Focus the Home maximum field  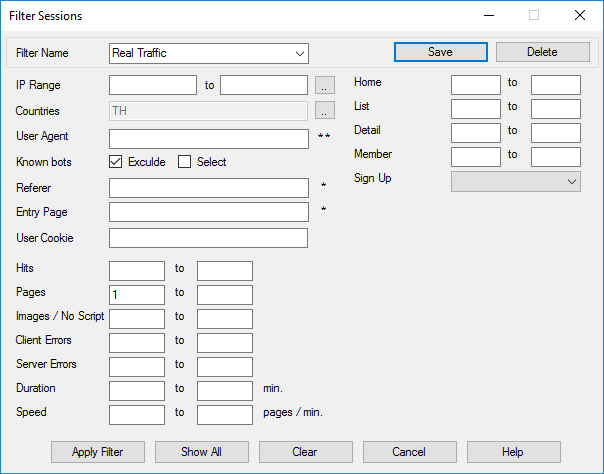click(556, 85)
